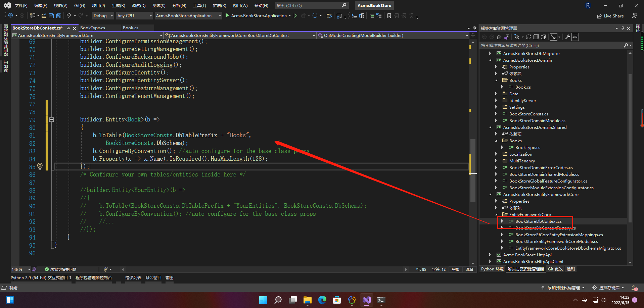This screenshot has width=644, height=308.
Task: Expand the Localization folder node
Action: click(x=496, y=154)
